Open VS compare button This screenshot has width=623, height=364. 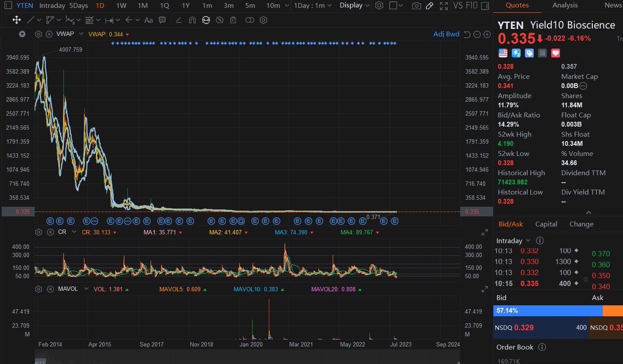(x=457, y=6)
